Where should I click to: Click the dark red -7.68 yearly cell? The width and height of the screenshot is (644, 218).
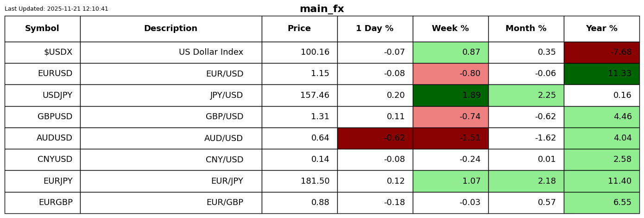pyautogui.click(x=601, y=52)
